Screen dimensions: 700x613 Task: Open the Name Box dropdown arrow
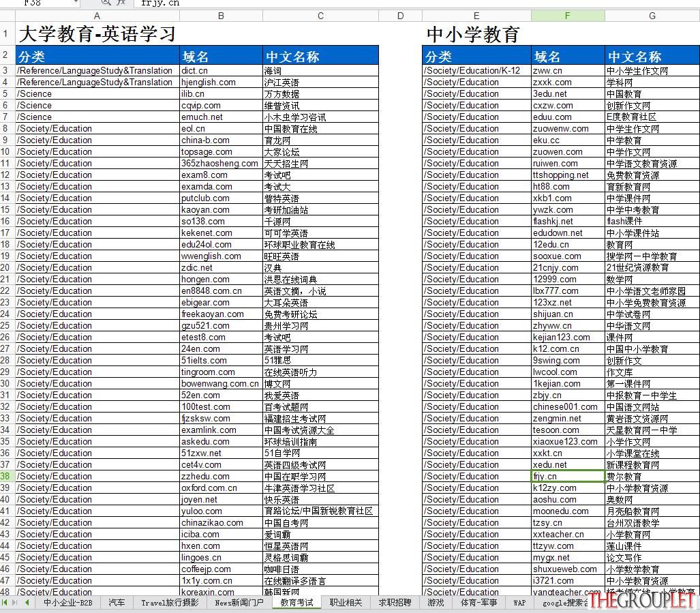pos(76,3)
